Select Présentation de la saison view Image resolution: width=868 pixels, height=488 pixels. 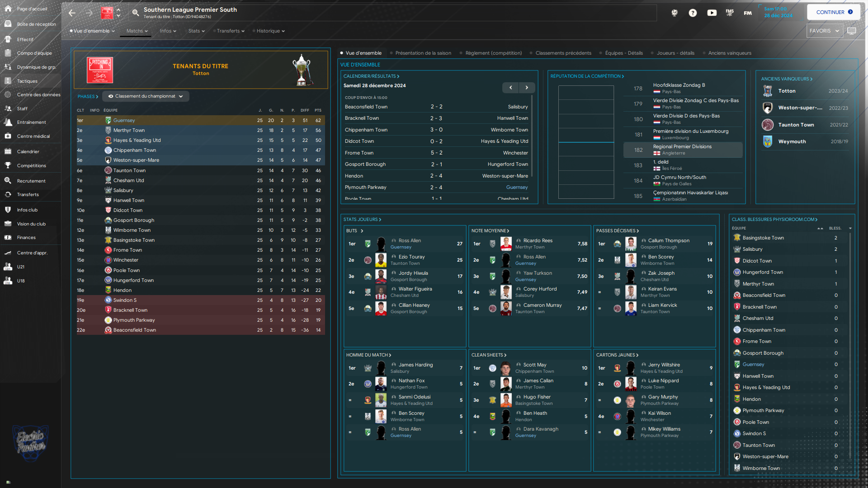tap(423, 53)
